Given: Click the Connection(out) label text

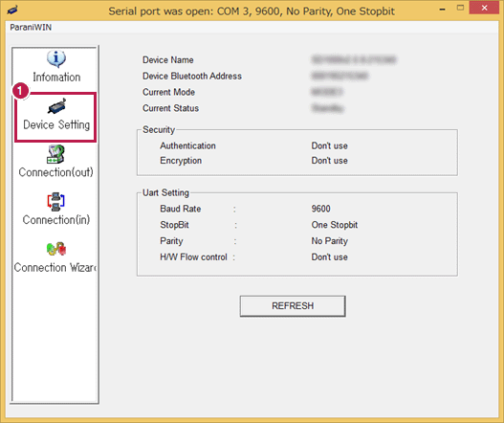Looking at the screenshot, I should (x=55, y=172).
